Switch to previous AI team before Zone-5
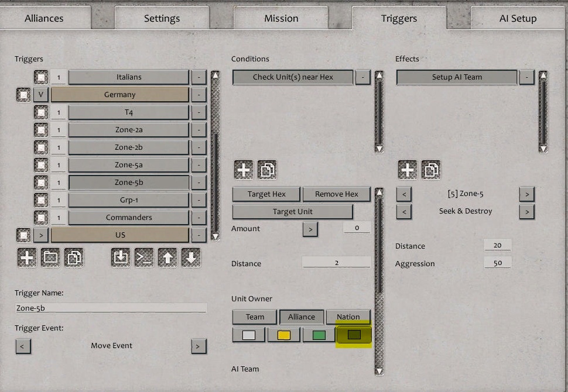The image size is (568, 392). (x=404, y=194)
